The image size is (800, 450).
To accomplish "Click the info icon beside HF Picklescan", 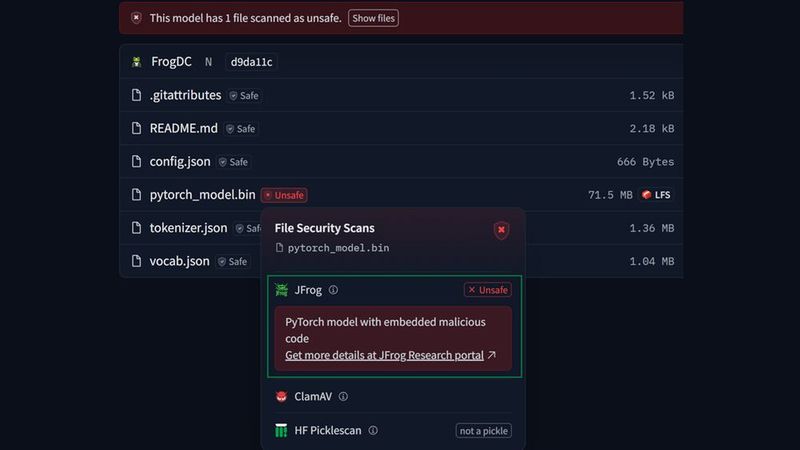I will (x=373, y=431).
